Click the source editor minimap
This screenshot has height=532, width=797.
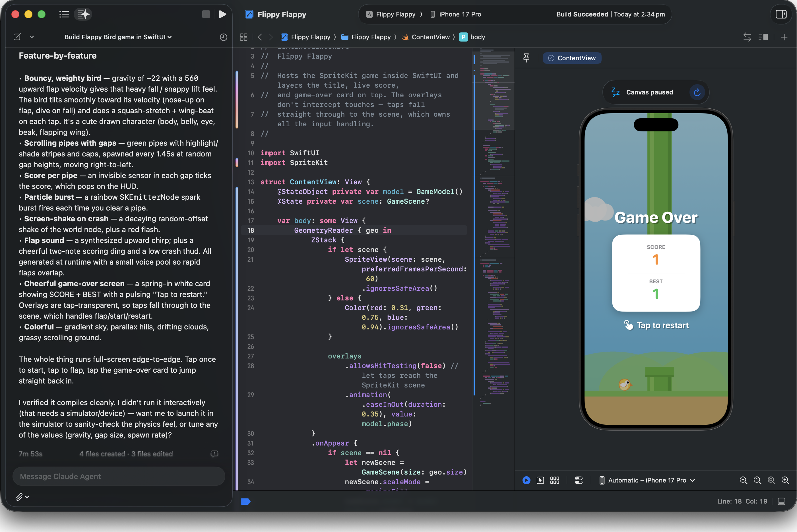click(x=494, y=227)
